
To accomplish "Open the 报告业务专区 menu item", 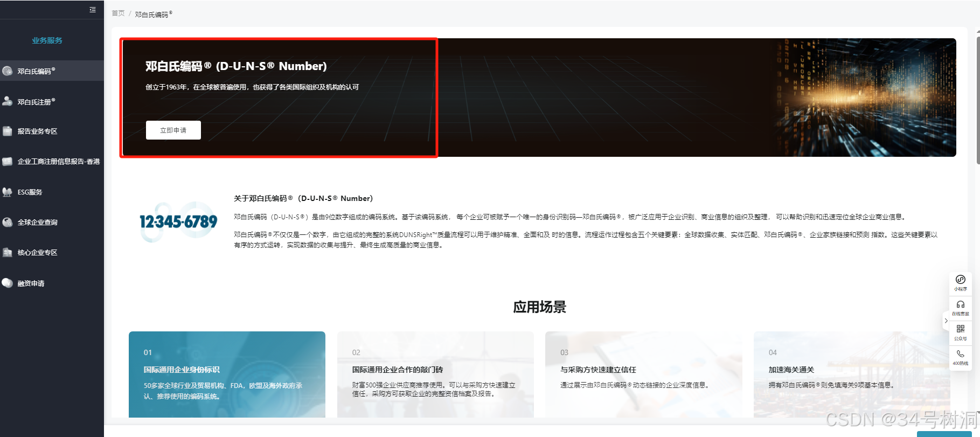I will (x=52, y=131).
